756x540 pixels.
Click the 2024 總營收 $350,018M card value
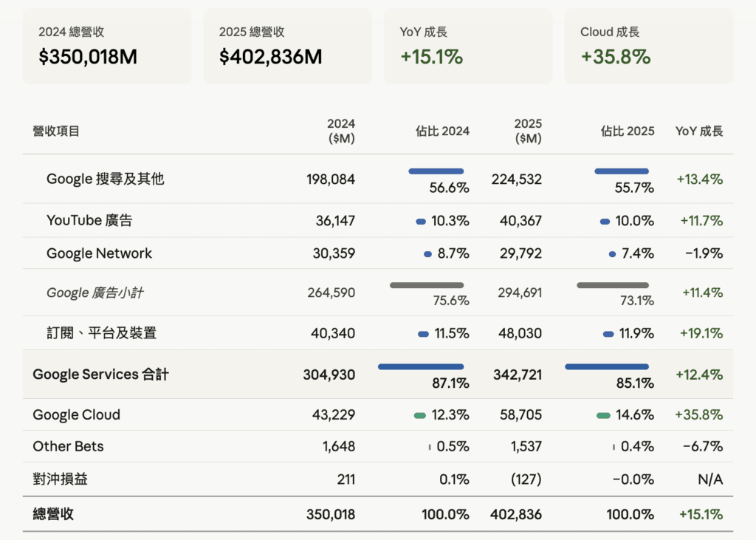(x=88, y=57)
